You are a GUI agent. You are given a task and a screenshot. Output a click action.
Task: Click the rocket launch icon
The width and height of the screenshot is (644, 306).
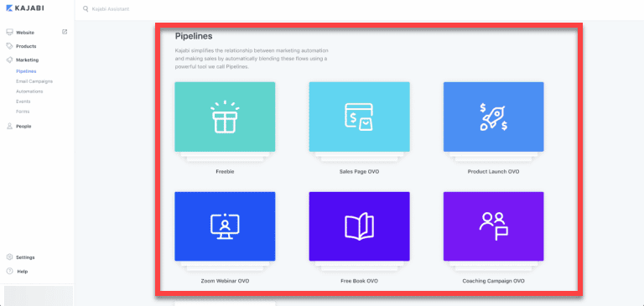(x=493, y=117)
